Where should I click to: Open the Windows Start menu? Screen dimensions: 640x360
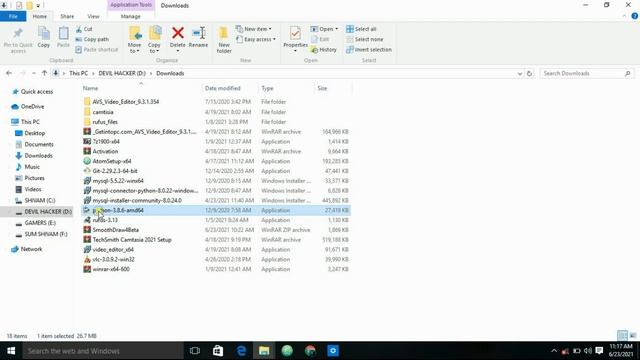pyautogui.click(x=11, y=351)
